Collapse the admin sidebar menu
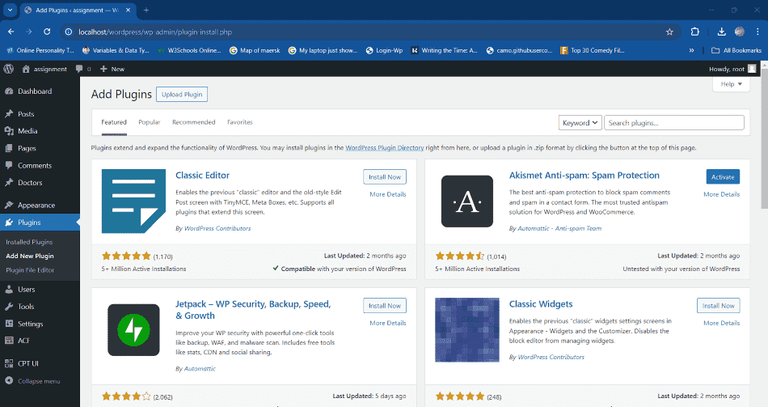The image size is (768, 407). point(32,381)
